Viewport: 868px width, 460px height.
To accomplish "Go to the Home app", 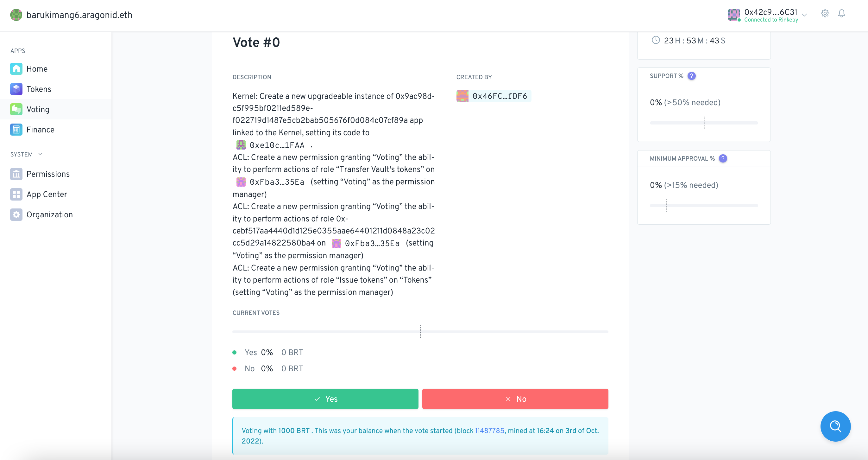I will click(x=37, y=69).
